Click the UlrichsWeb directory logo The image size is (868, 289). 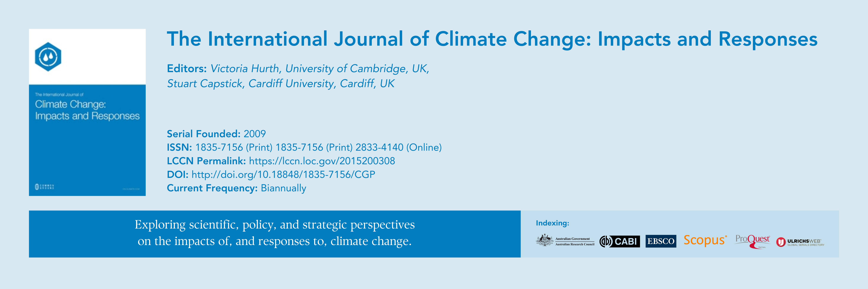800,242
